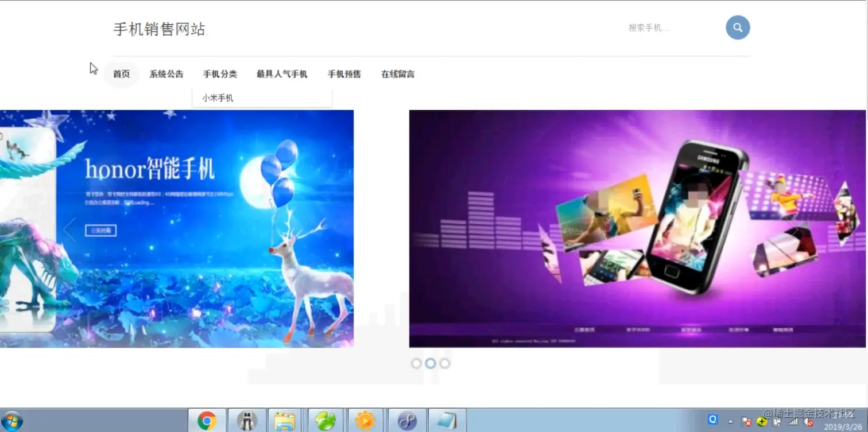Image resolution: width=868 pixels, height=432 pixels.
Task: Open the notepad-style app in the taskbar
Action: [447, 421]
